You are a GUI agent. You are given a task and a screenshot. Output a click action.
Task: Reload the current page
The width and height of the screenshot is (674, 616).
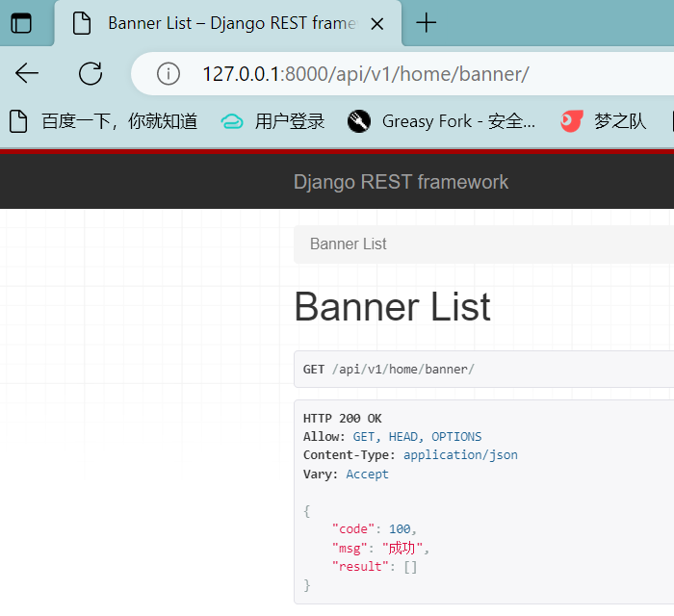91,73
